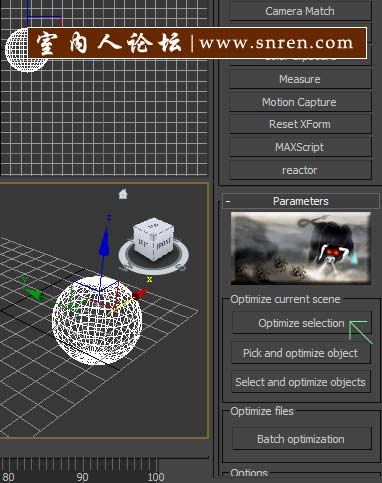382x483 pixels.
Task: Click the ViewCube home icon
Action: [x=123, y=194]
